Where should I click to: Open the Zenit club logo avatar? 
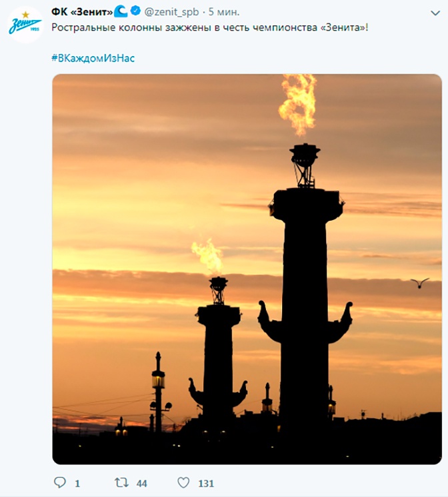click(25, 25)
